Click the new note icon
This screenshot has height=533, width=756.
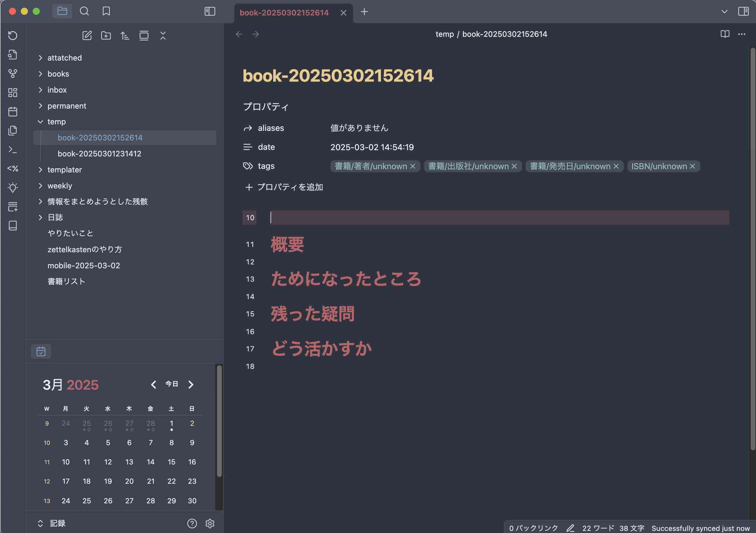pyautogui.click(x=87, y=36)
